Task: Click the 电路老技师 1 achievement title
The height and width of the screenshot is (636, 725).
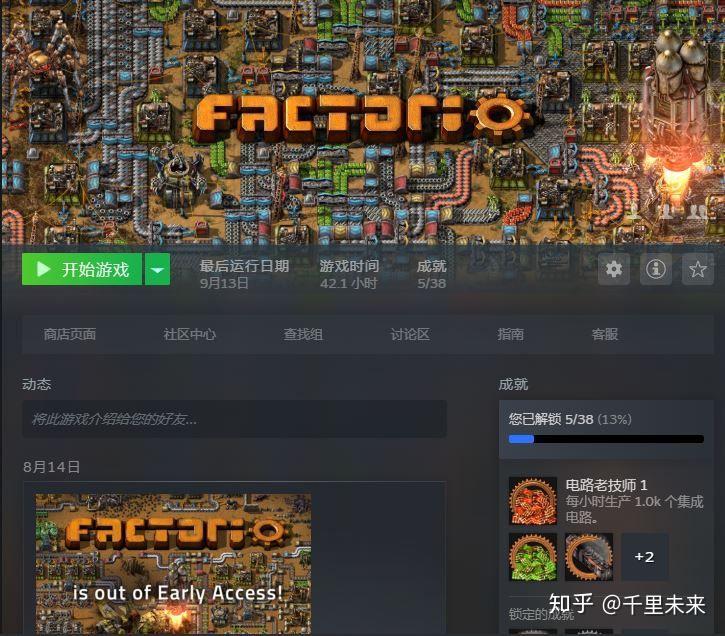Action: point(606,485)
